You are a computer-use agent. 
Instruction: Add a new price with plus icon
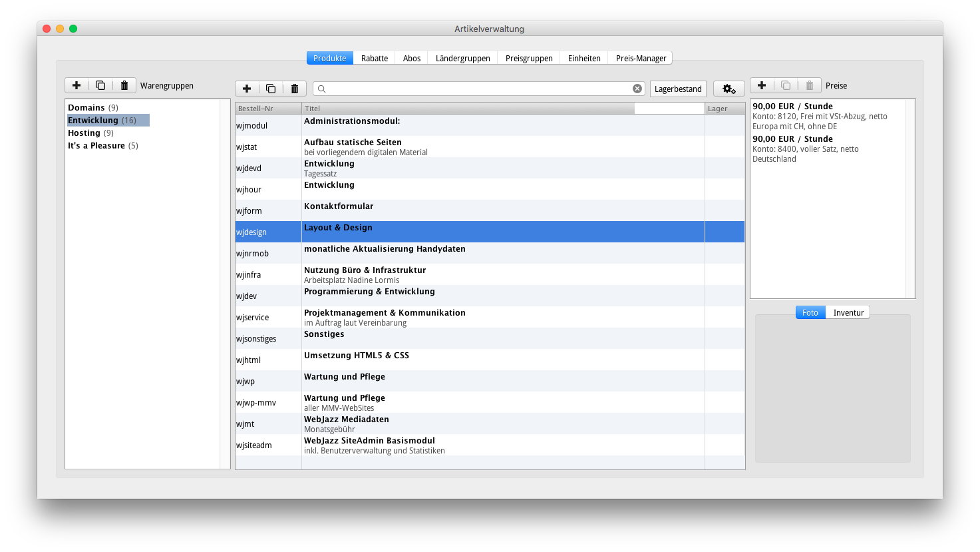[762, 85]
